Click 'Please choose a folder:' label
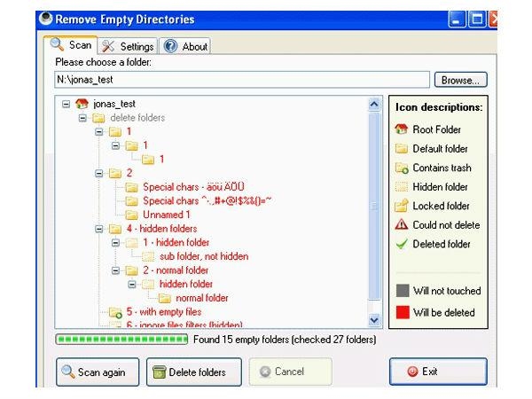 tap(103, 62)
